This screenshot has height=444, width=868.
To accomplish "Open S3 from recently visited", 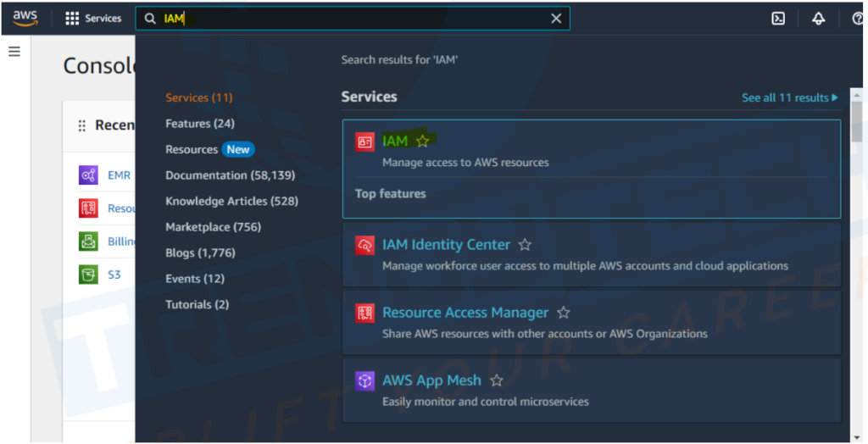I will [x=114, y=275].
